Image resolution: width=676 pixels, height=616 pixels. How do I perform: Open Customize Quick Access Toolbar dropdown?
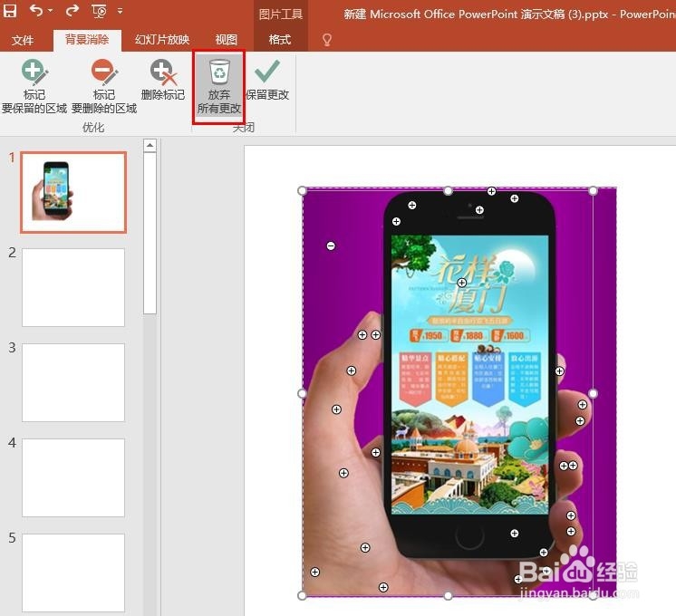pyautogui.click(x=120, y=11)
